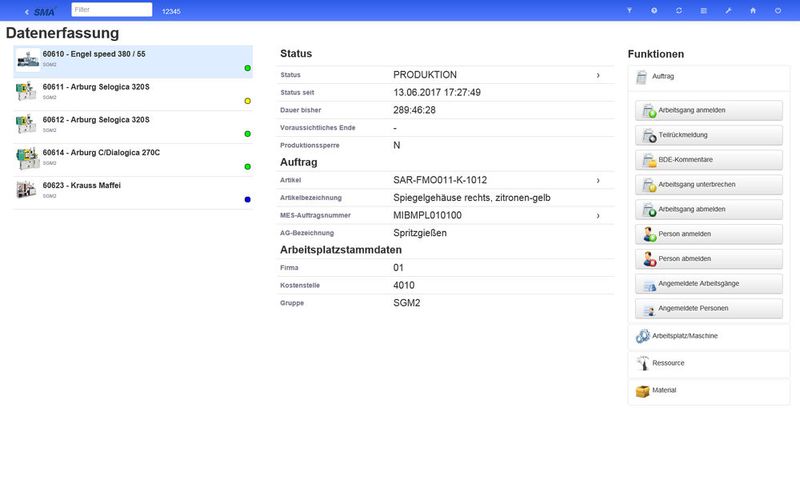Open the Ressource function section

[708, 363]
